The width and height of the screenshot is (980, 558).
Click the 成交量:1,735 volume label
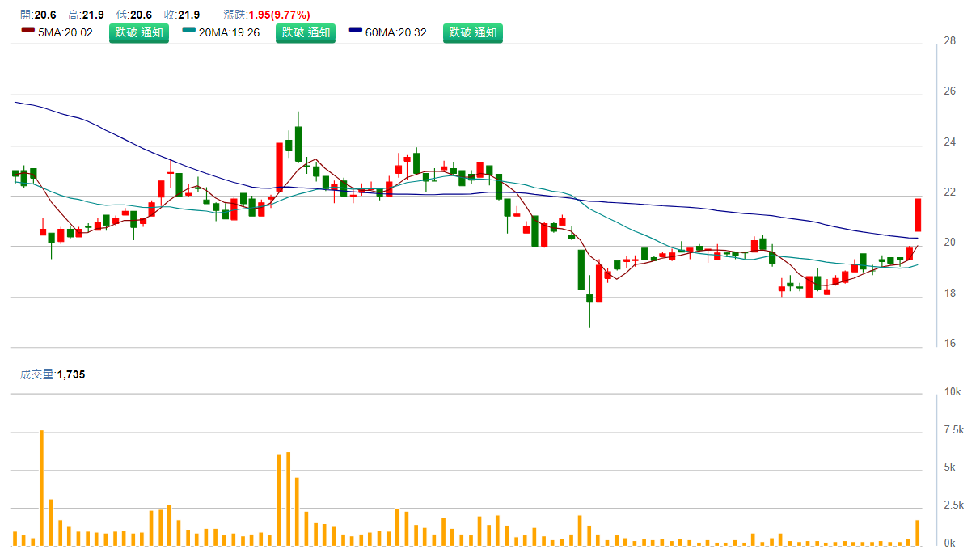pos(53,374)
